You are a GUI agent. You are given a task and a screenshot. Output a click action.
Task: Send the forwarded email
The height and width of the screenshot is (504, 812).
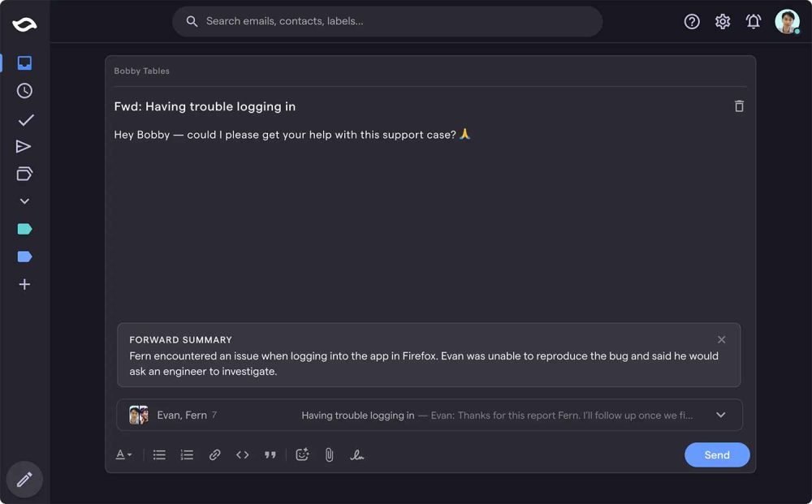click(x=716, y=455)
